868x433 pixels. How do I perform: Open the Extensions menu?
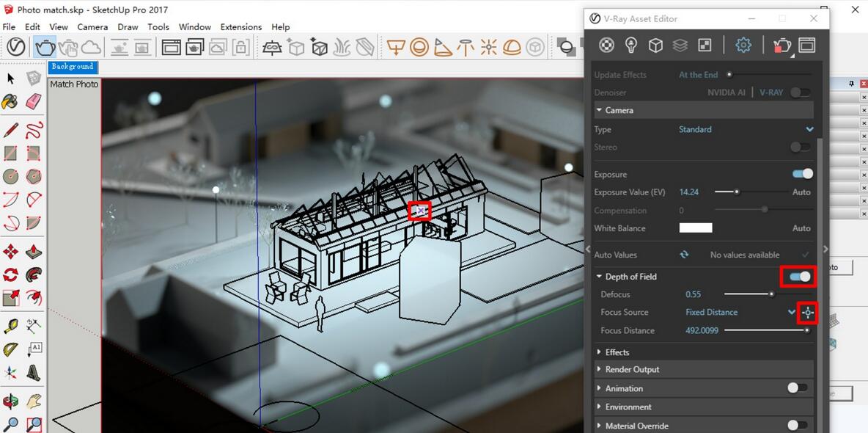(x=240, y=26)
